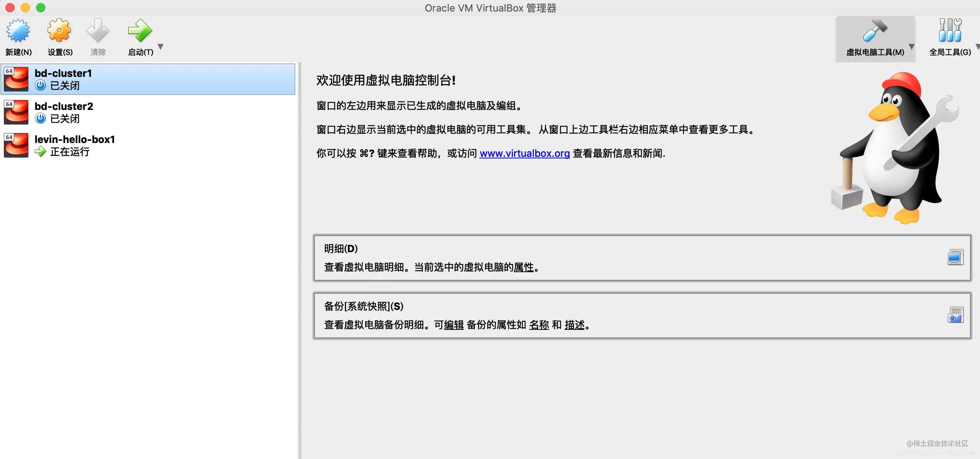Open Global Tools (全局工具) icon
The height and width of the screenshot is (459, 980).
pos(950,31)
